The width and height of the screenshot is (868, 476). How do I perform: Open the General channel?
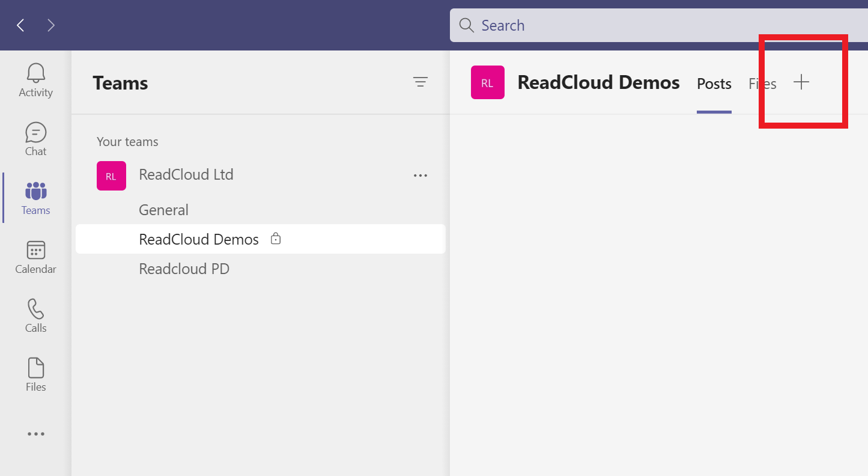163,209
